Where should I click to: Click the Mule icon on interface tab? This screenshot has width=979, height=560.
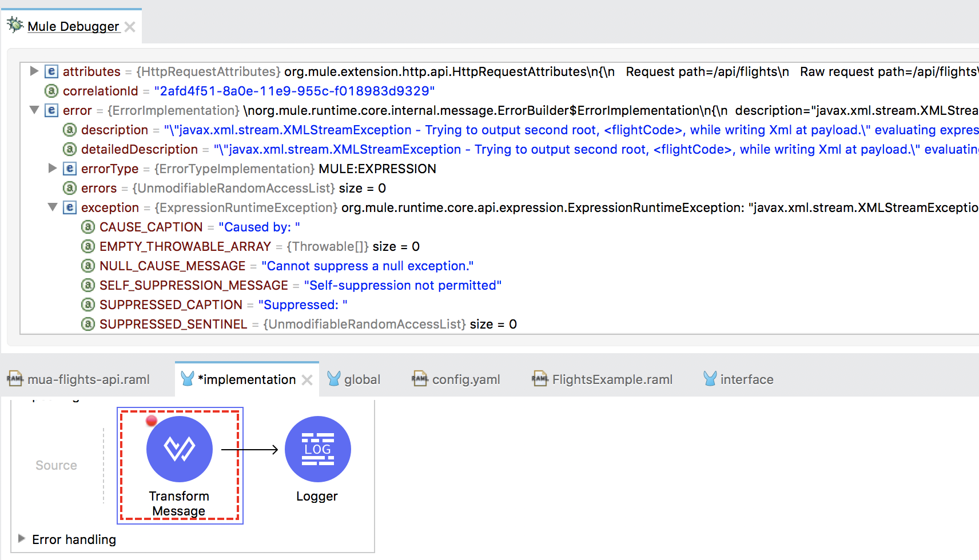tap(710, 378)
